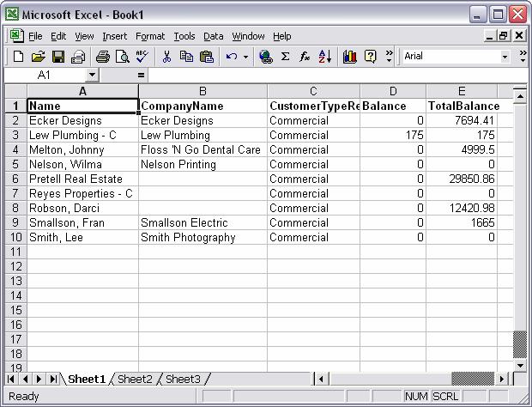This screenshot has width=532, height=407.
Task: Switch to the Sheet2 tab
Action: pyautogui.click(x=135, y=379)
